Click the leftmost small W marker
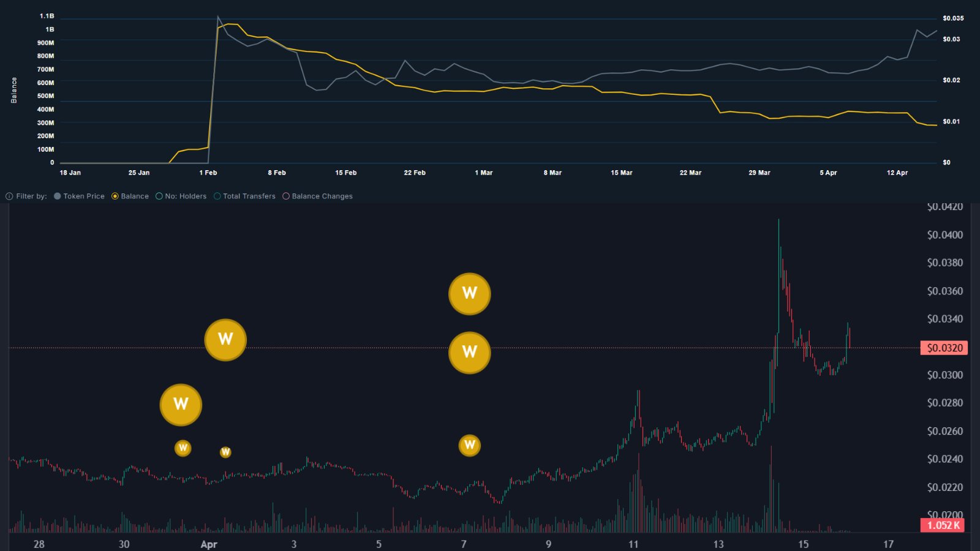The image size is (980, 551). (x=183, y=448)
